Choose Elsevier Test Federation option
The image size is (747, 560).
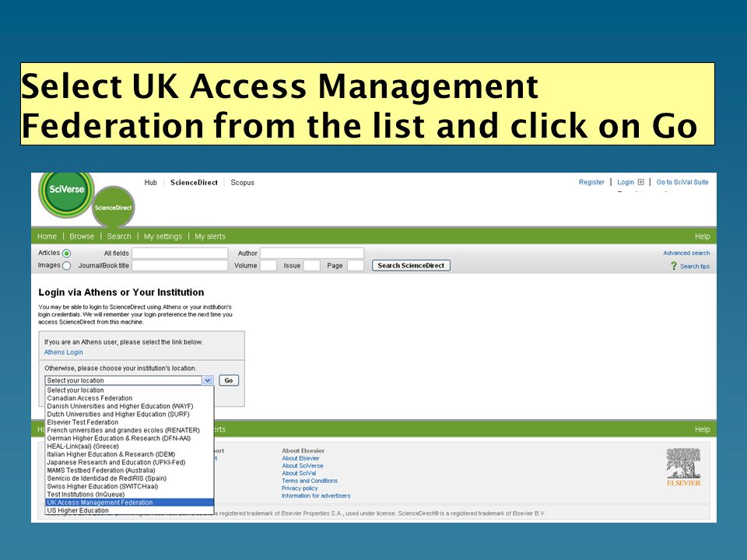(130, 422)
